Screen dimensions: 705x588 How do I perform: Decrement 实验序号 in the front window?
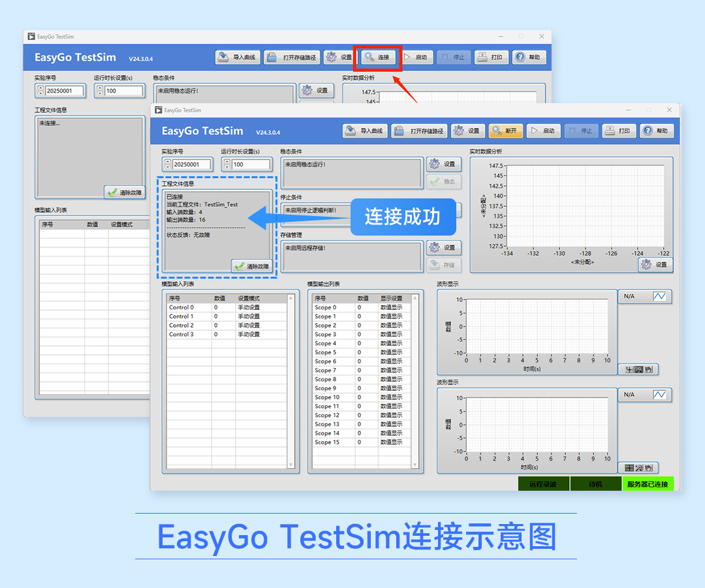(x=168, y=167)
